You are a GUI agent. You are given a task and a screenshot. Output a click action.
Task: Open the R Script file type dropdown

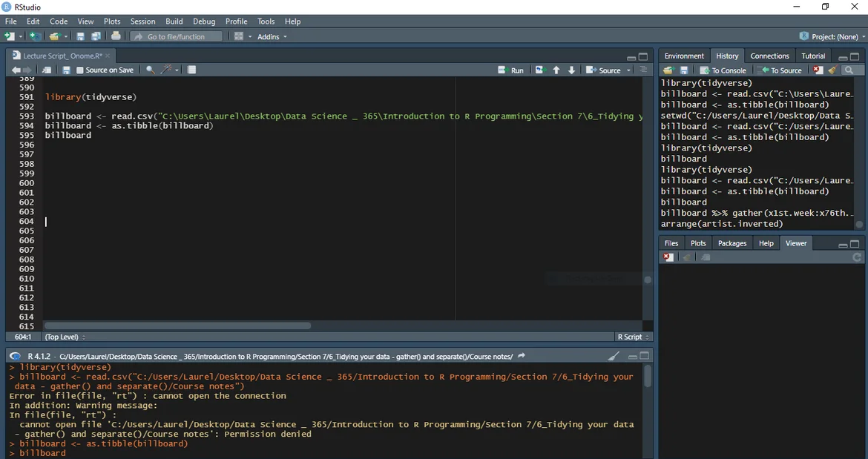click(x=632, y=337)
